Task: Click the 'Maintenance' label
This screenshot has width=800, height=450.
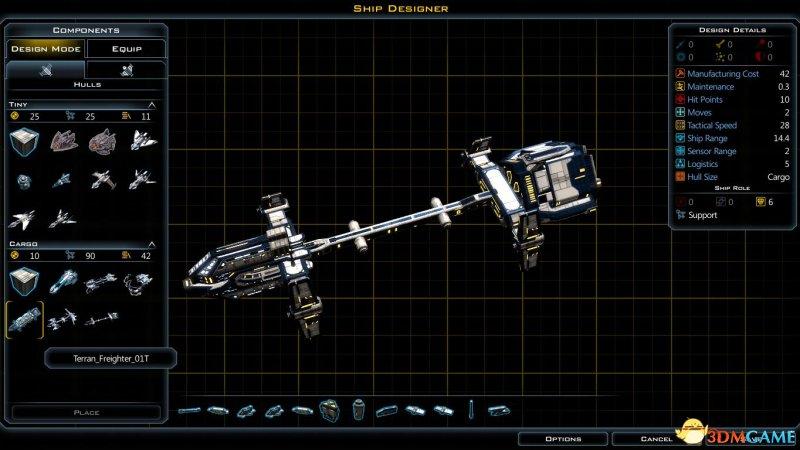Action: tap(710, 87)
